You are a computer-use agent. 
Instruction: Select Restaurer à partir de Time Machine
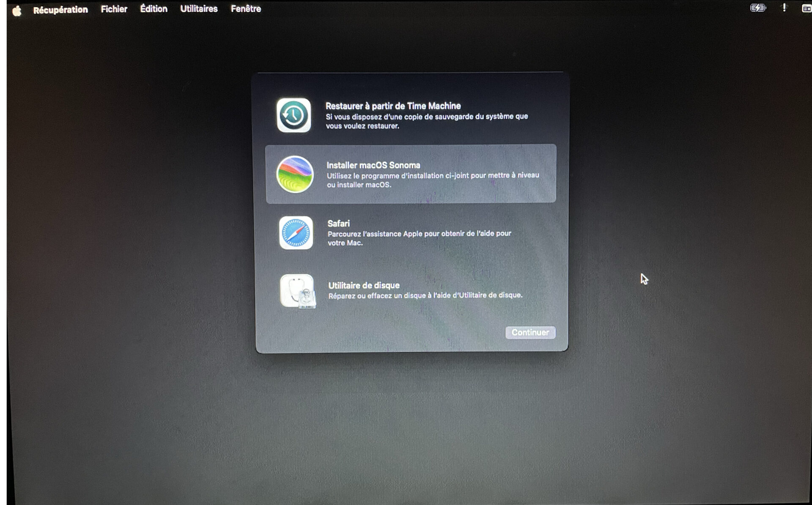point(393,106)
